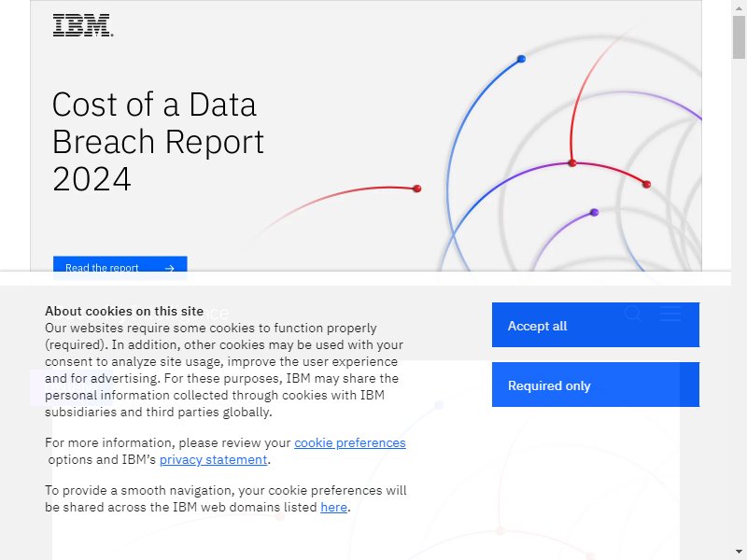Click the 'About cookies on this site' heading

point(124,311)
